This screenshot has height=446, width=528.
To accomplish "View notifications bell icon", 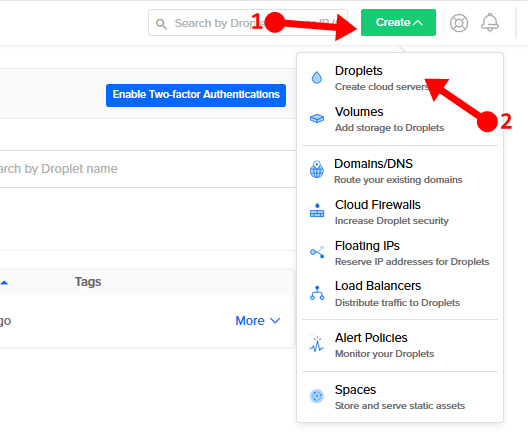I will click(490, 23).
